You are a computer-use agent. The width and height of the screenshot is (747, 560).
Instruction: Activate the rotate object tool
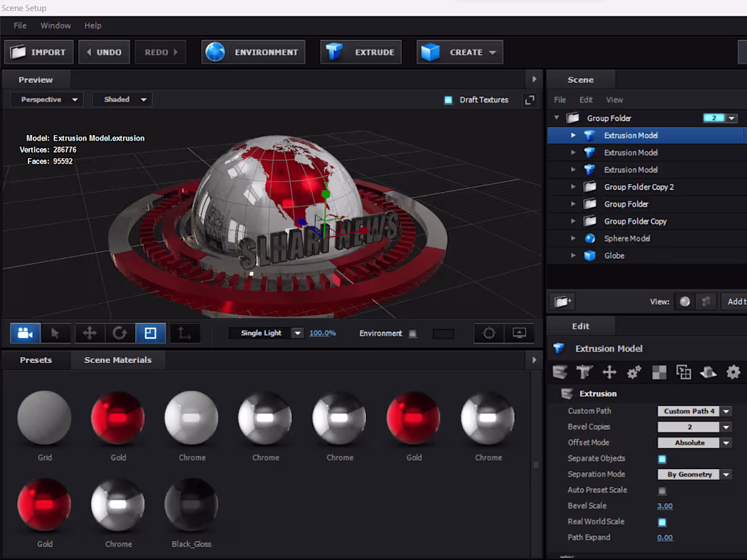click(120, 333)
